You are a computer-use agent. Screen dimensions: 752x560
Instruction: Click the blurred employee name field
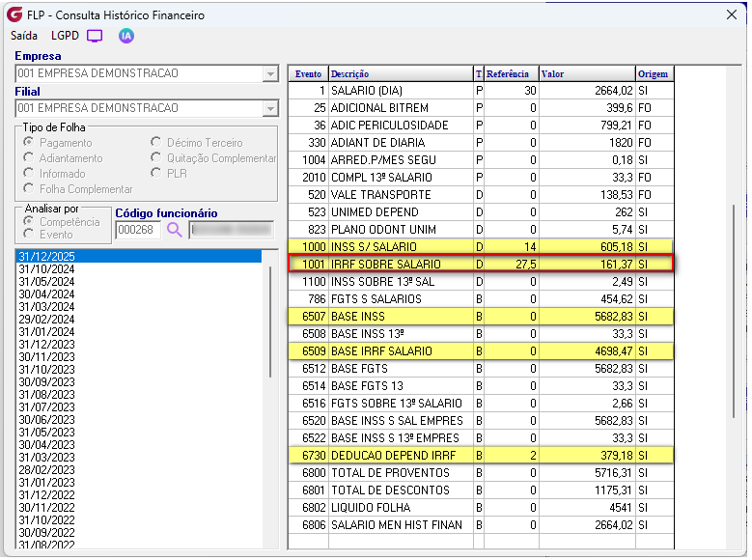click(232, 230)
